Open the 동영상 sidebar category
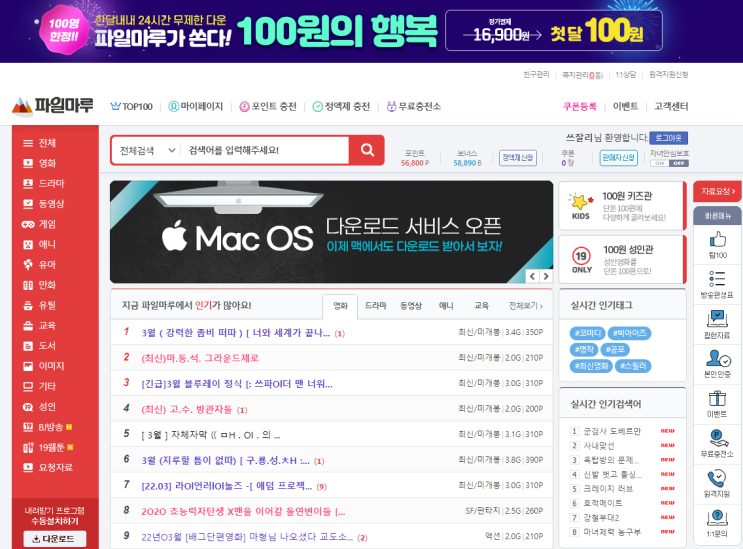The image size is (743, 549). point(43,204)
